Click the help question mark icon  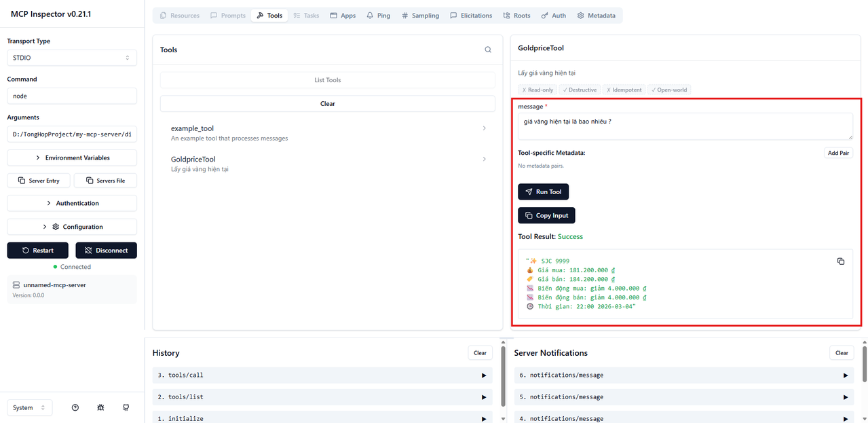pyautogui.click(x=75, y=407)
